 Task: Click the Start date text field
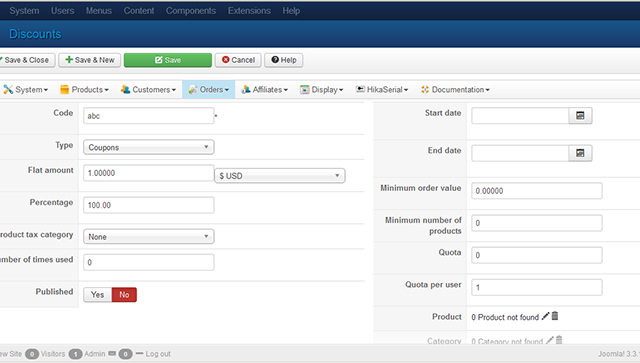(520, 116)
